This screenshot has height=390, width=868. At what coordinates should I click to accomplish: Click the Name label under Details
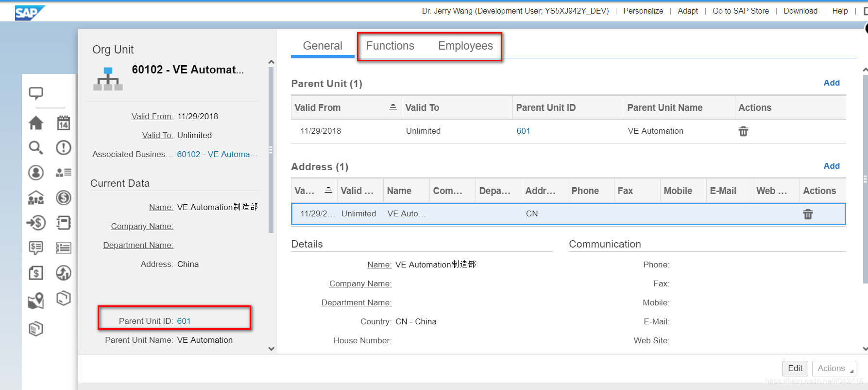pyautogui.click(x=379, y=265)
